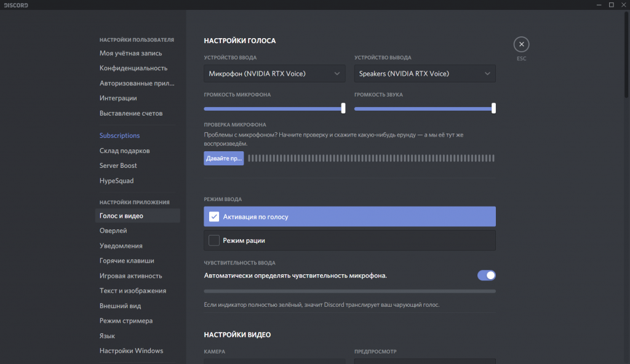Screen dimensions: 630x364
Task: Click the Громкость микрофона slider handle
Action: [x=343, y=108]
